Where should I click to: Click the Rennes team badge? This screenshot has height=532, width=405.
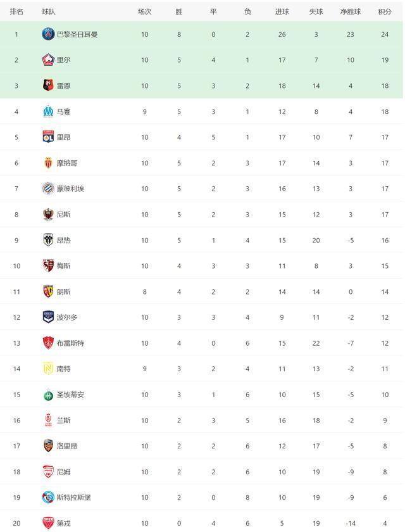coord(48,85)
